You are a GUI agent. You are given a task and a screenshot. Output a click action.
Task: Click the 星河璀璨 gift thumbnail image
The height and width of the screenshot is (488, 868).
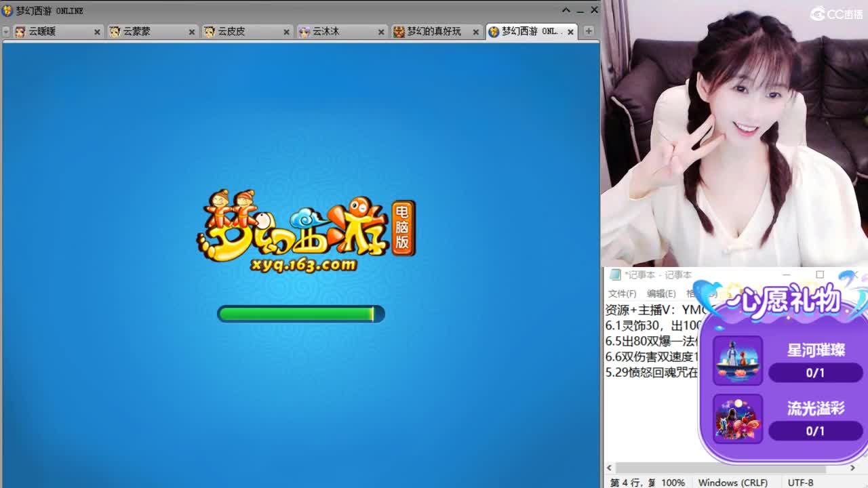737,360
